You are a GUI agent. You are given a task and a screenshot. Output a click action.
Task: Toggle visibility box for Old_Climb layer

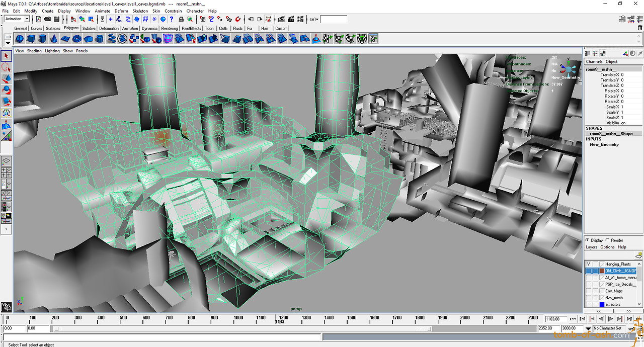588,271
